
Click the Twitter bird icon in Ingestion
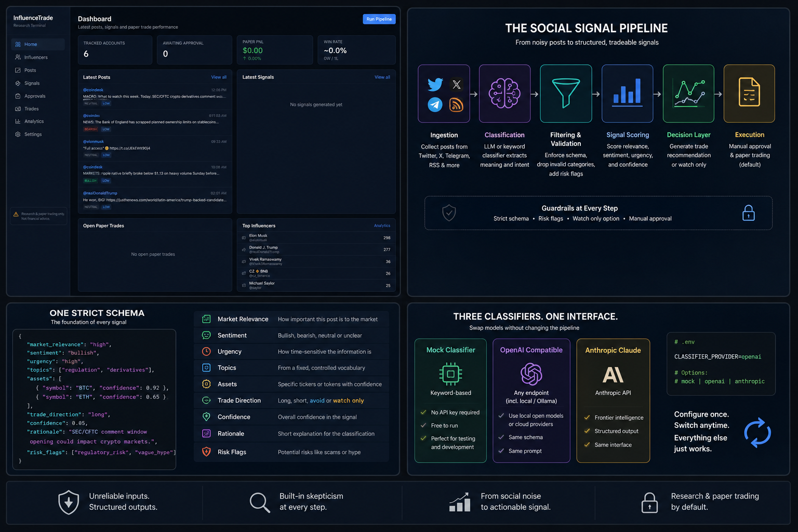click(435, 85)
